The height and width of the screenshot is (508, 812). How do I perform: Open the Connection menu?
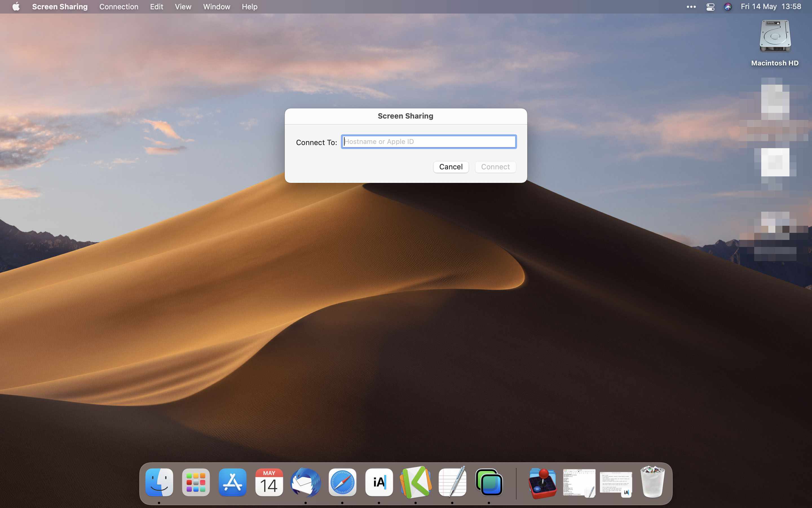click(119, 7)
